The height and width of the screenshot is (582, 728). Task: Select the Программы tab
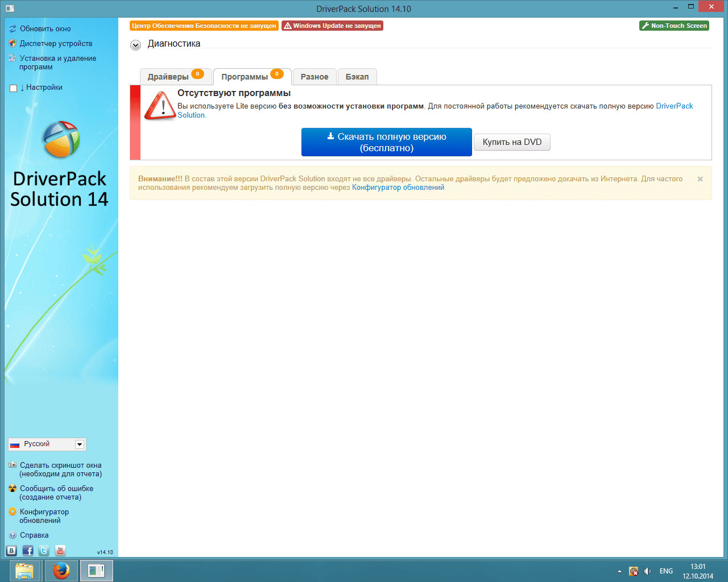[252, 77]
